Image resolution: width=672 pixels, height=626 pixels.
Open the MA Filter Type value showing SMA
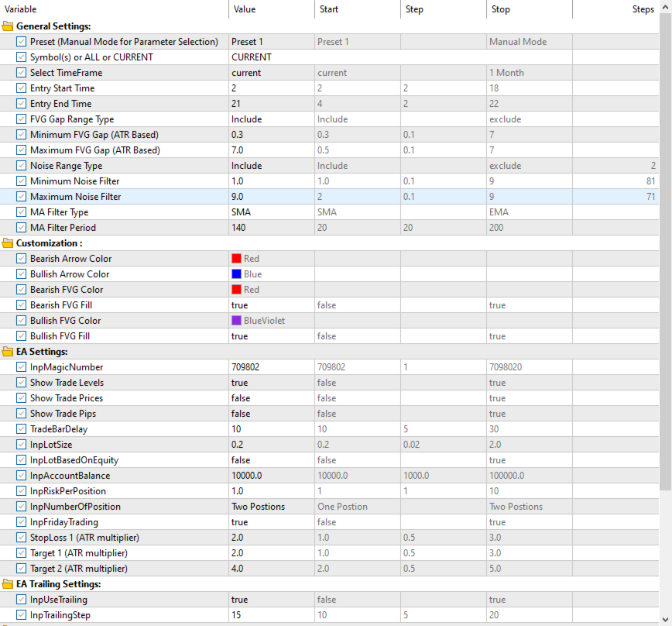point(272,212)
